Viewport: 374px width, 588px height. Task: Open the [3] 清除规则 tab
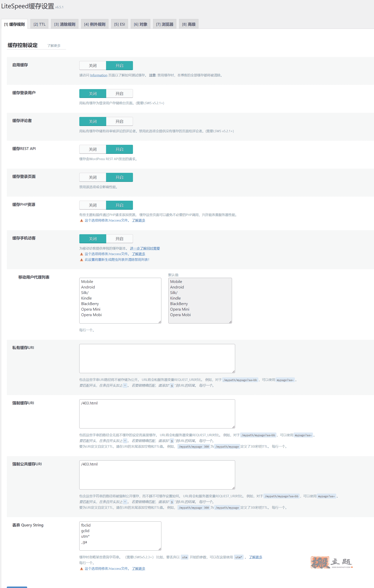pyautogui.click(x=65, y=24)
